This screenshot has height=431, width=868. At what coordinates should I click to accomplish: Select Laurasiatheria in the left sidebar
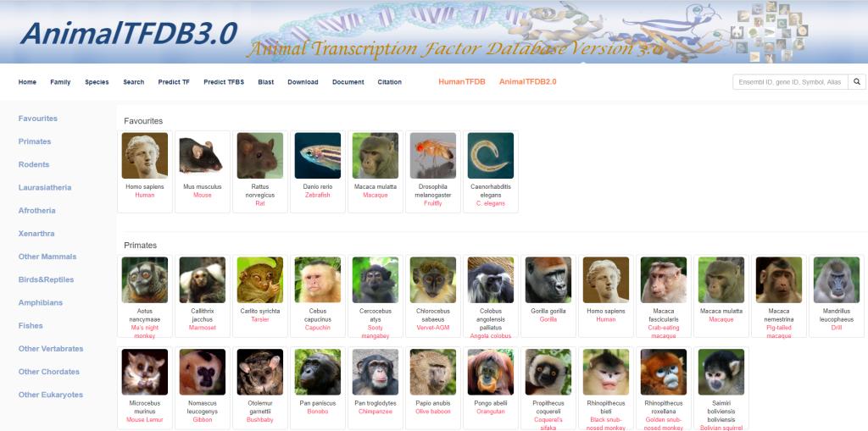(x=45, y=188)
